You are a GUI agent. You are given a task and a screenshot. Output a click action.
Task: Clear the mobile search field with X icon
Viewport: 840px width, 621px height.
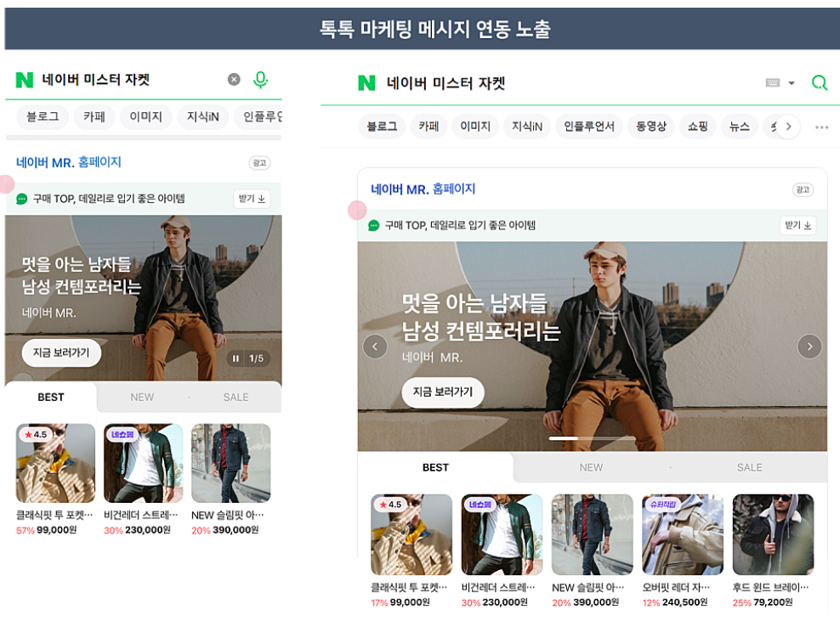pyautogui.click(x=234, y=79)
